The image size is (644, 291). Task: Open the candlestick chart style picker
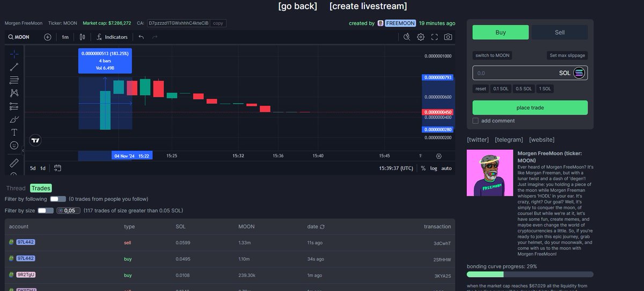tap(82, 37)
